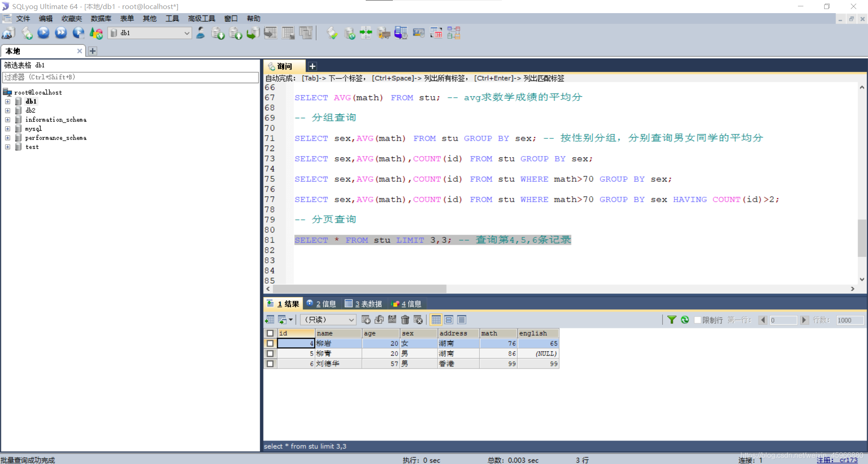Close the 本地 connection tab

point(80,51)
